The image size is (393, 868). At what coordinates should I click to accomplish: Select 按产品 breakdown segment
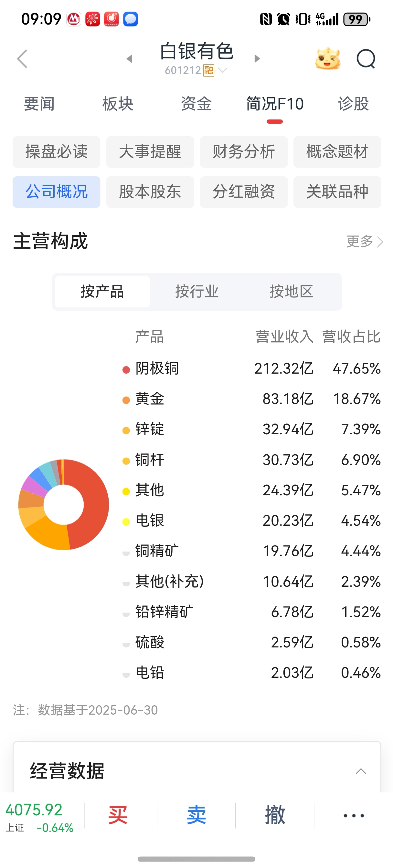(102, 292)
